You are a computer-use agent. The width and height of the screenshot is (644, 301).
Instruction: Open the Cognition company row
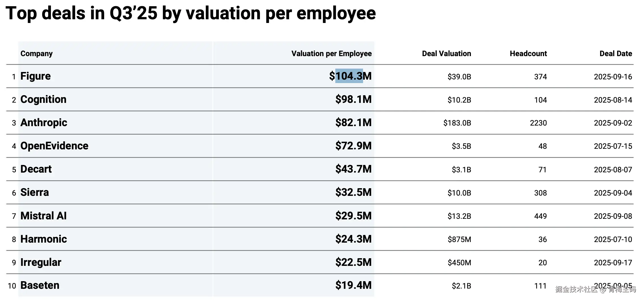tap(43, 99)
